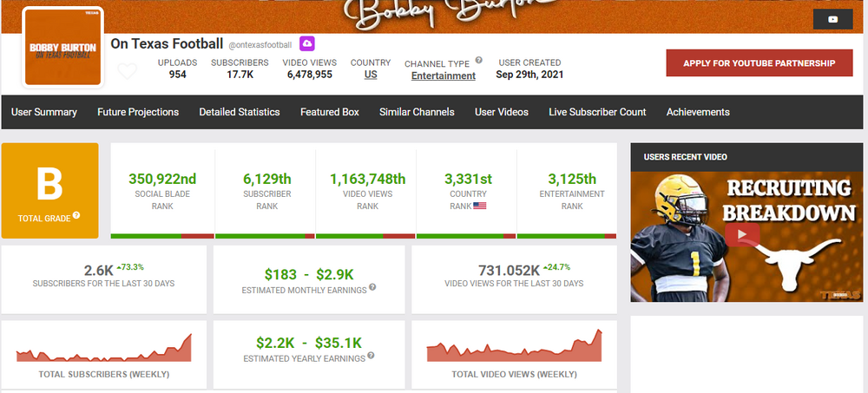Click the heart favorite icon
This screenshot has width=868, height=393.
coord(127,71)
